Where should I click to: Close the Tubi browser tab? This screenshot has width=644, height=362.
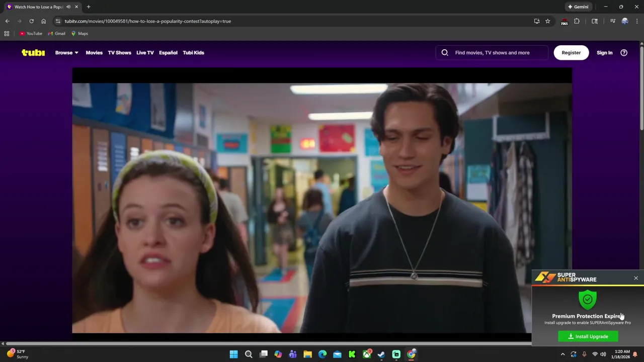[76, 7]
